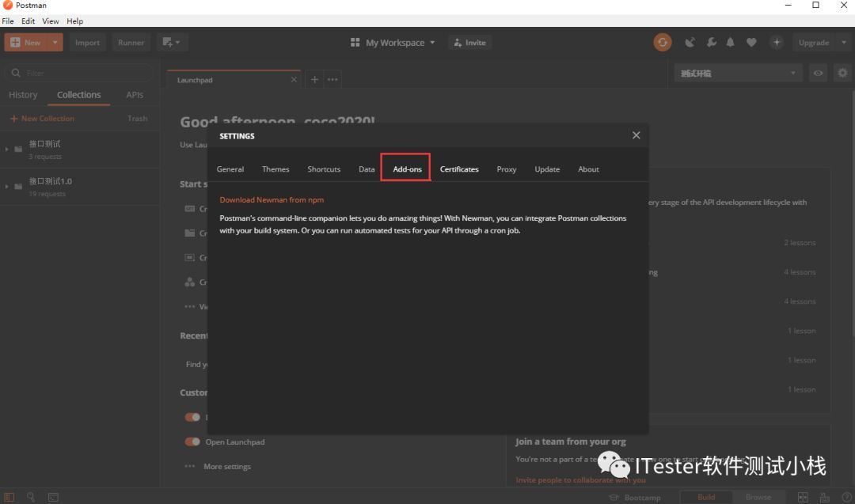Viewport: 855px width, 504px height.
Task: Open the tab options ellipsis menu
Action: [332, 80]
